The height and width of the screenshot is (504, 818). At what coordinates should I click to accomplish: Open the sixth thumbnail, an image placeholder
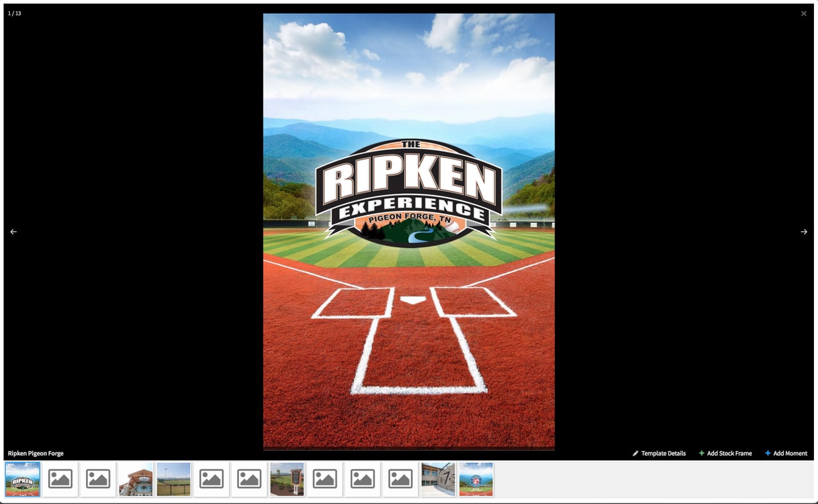click(211, 479)
